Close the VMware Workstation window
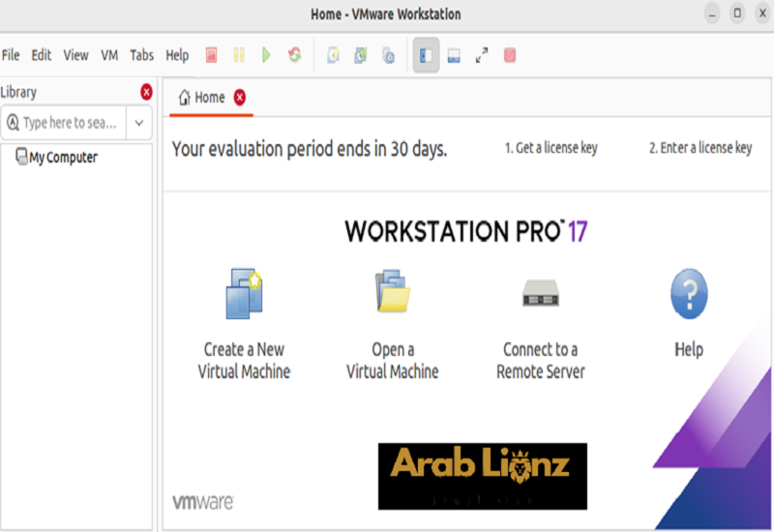The image size is (774, 532). point(762,14)
